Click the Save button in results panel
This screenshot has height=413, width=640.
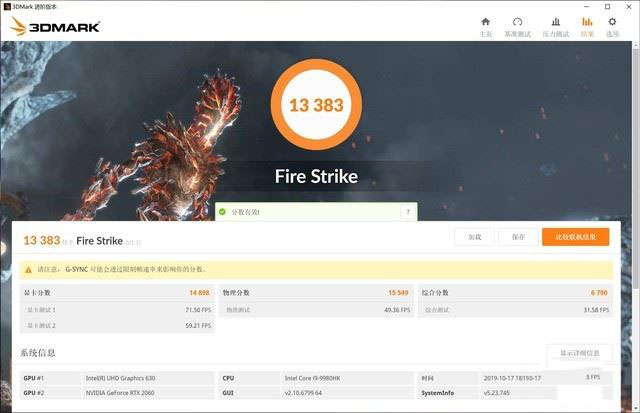click(518, 237)
